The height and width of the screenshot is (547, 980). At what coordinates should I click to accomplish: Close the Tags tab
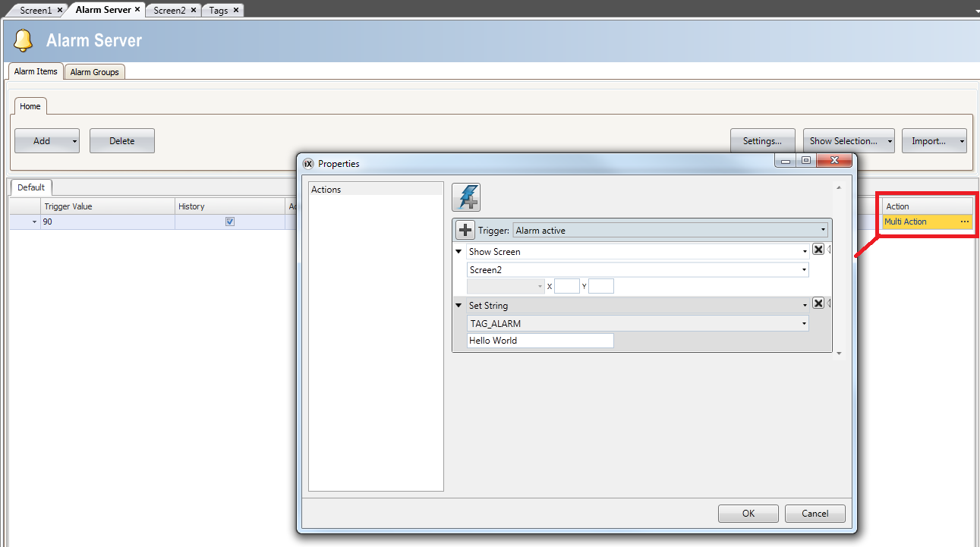click(236, 10)
